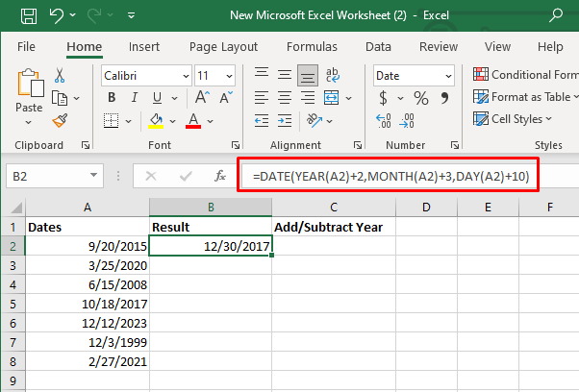Open the Data tab
The height and width of the screenshot is (392, 579).
coord(378,47)
